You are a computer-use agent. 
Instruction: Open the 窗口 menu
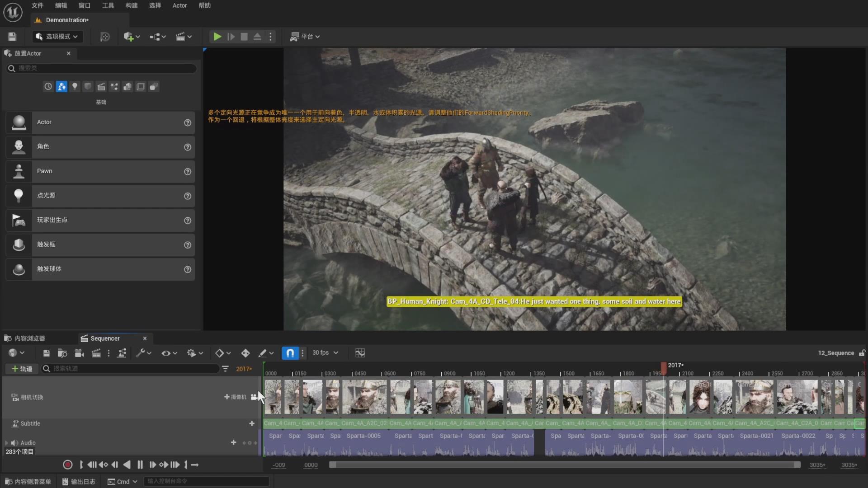[x=85, y=5]
